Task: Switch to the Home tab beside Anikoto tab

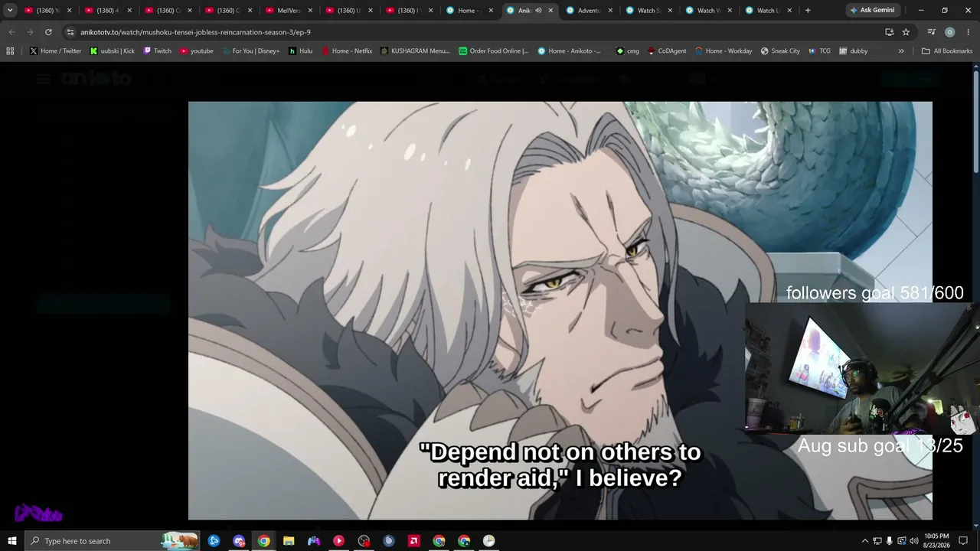Action: point(469,11)
